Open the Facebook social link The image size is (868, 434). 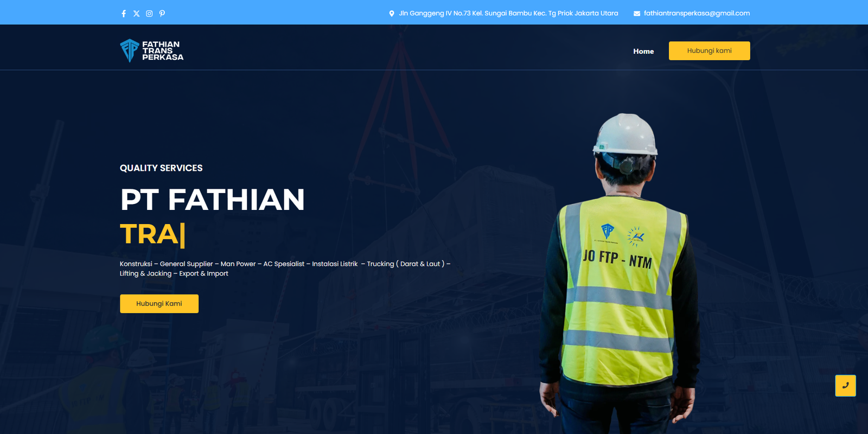(x=124, y=14)
